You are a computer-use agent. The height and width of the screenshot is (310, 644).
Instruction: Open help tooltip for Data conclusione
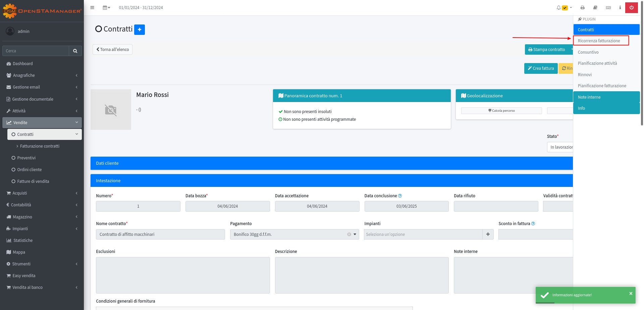point(400,196)
